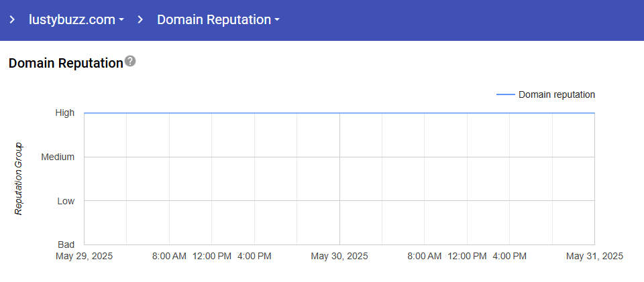Open the lustybuzz.com domain dropdown

pyautogui.click(x=76, y=19)
